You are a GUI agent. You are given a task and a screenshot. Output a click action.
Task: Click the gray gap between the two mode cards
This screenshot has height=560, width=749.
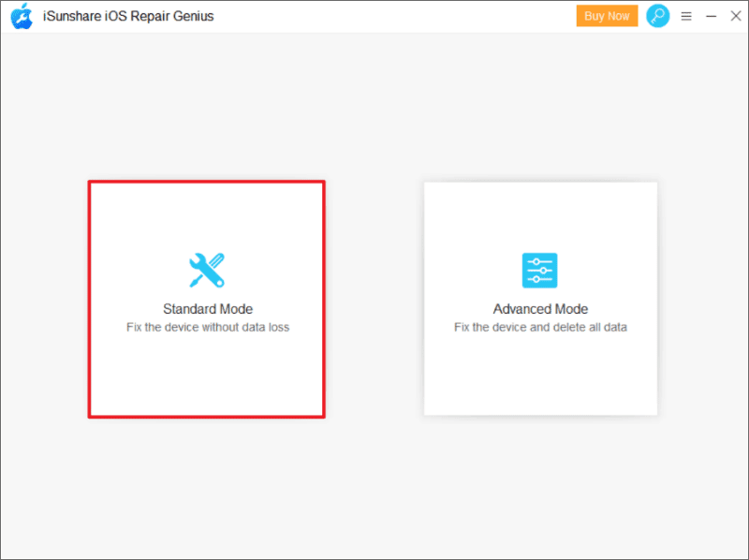pos(374,300)
